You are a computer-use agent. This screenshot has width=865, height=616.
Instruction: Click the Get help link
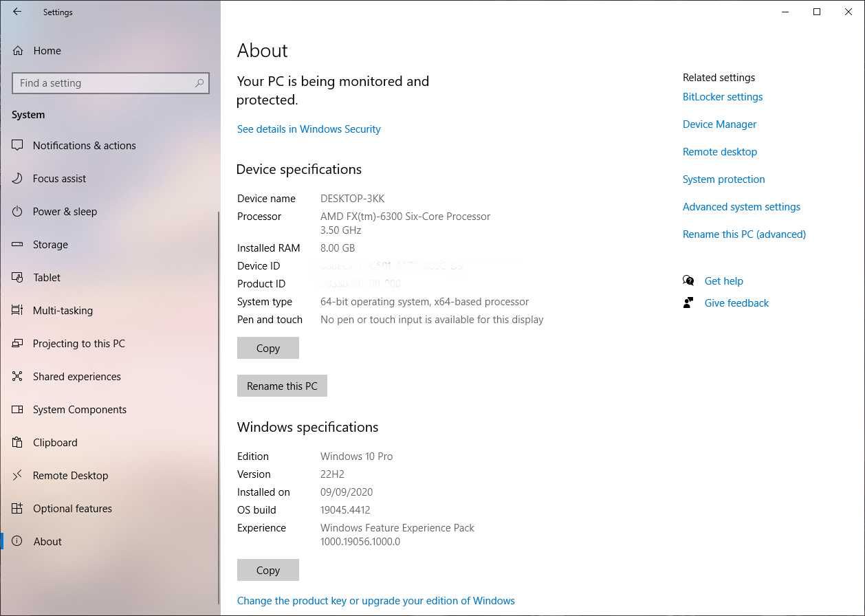(723, 280)
